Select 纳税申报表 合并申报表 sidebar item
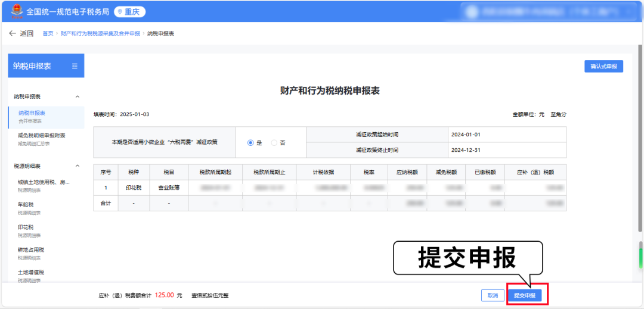The height and width of the screenshot is (309, 644). tap(32, 113)
